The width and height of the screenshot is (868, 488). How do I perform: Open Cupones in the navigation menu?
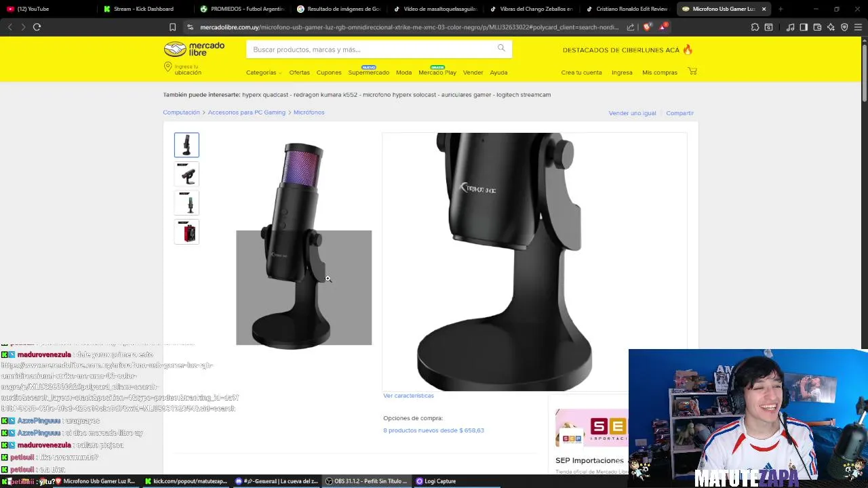(x=329, y=73)
